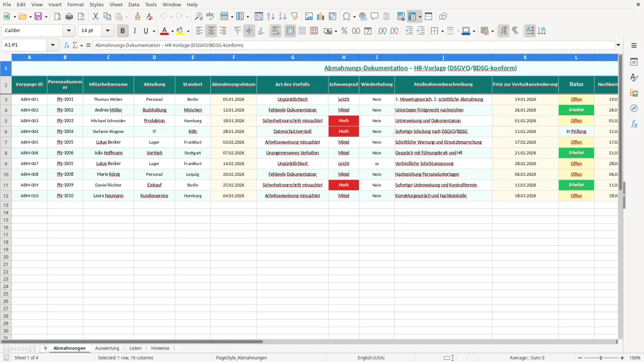Format as percent
Viewport: 644px width, 362px height.
(x=344, y=31)
